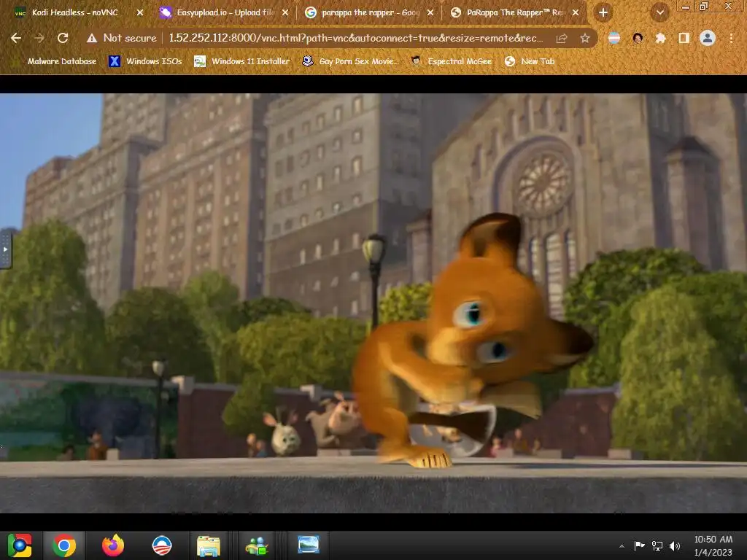Open File Explorer from the taskbar

209,545
